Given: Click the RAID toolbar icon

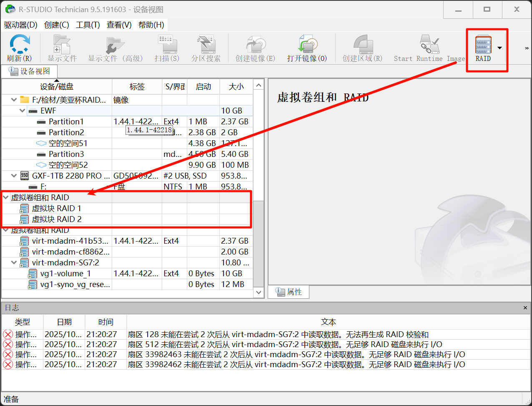Looking at the screenshot, I should point(483,45).
